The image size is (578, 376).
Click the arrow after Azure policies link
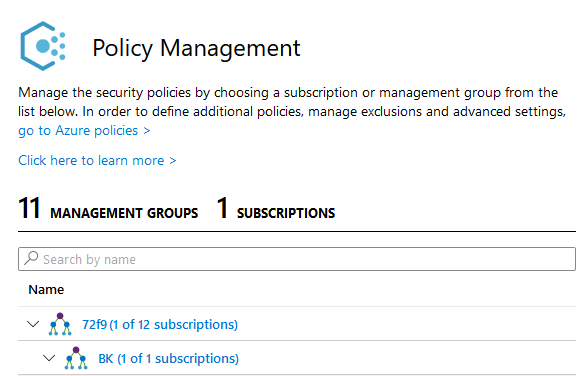147,131
